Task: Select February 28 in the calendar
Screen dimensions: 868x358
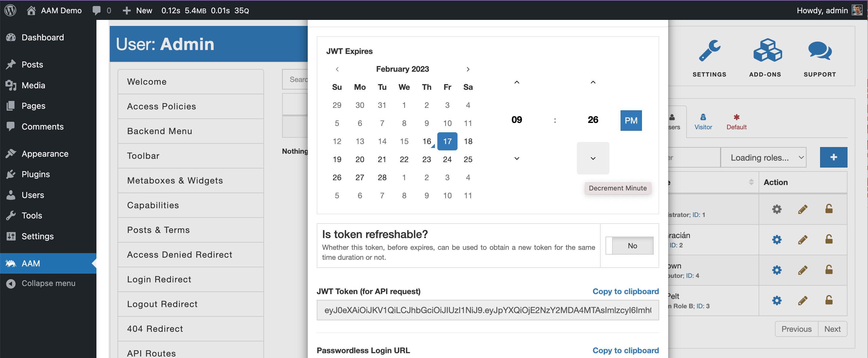Action: (382, 177)
